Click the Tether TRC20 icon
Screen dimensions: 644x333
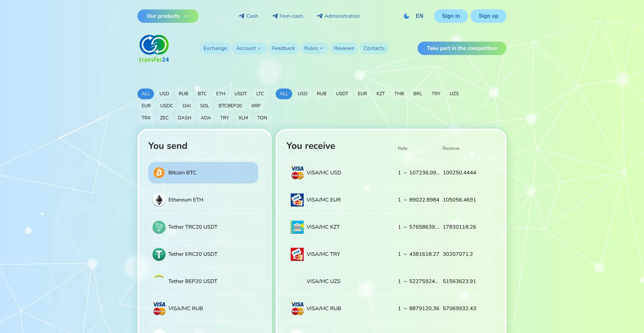pyautogui.click(x=159, y=227)
